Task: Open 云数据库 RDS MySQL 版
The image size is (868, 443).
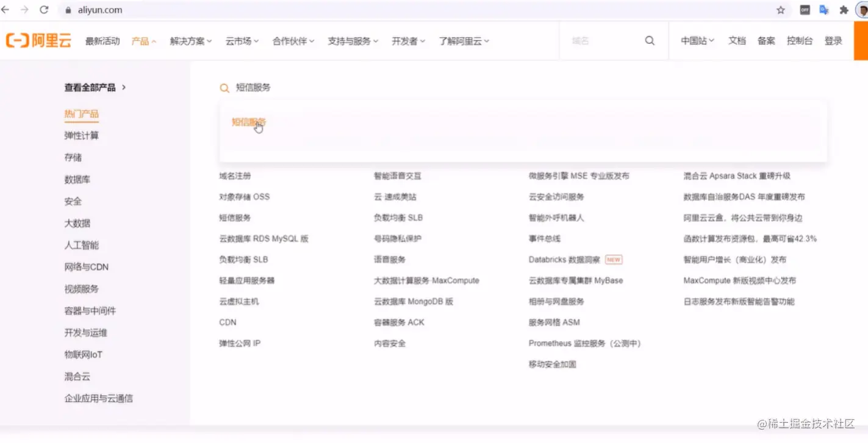Action: [264, 239]
